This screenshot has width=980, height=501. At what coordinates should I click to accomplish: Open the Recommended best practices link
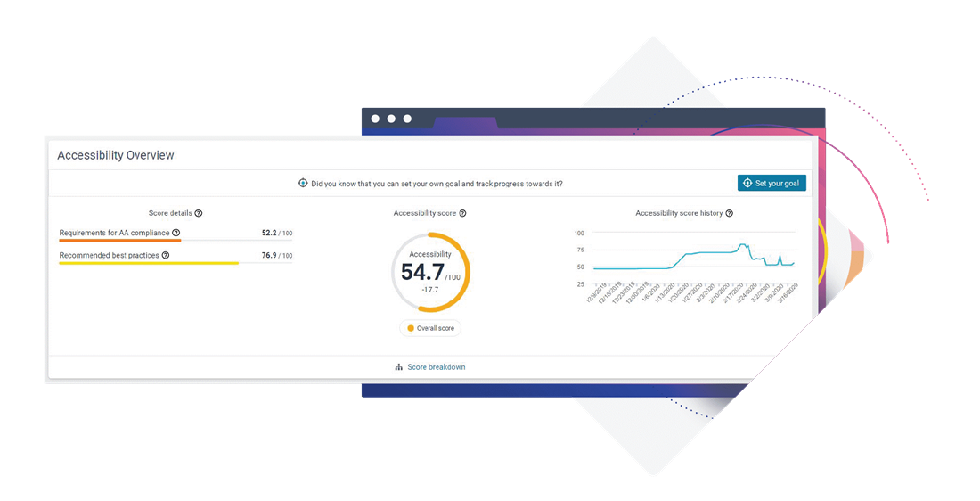pos(109,255)
